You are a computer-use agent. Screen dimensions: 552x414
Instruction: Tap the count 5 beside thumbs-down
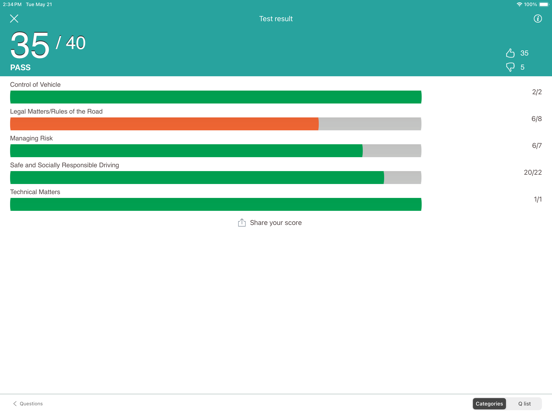click(x=522, y=67)
